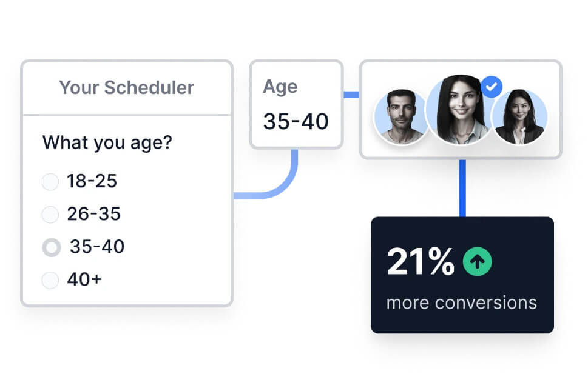
Task: Select the 26-35 radio circle
Action: (50, 214)
